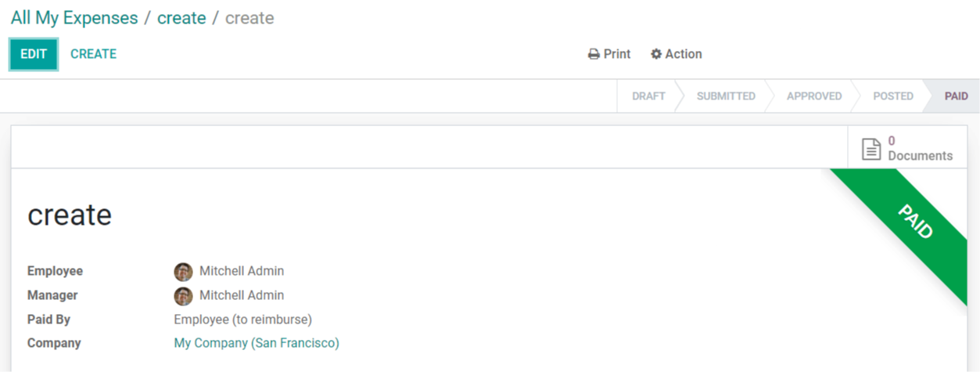Click the document icon in Documents button
Screen dimensions: 980x372
tap(871, 149)
